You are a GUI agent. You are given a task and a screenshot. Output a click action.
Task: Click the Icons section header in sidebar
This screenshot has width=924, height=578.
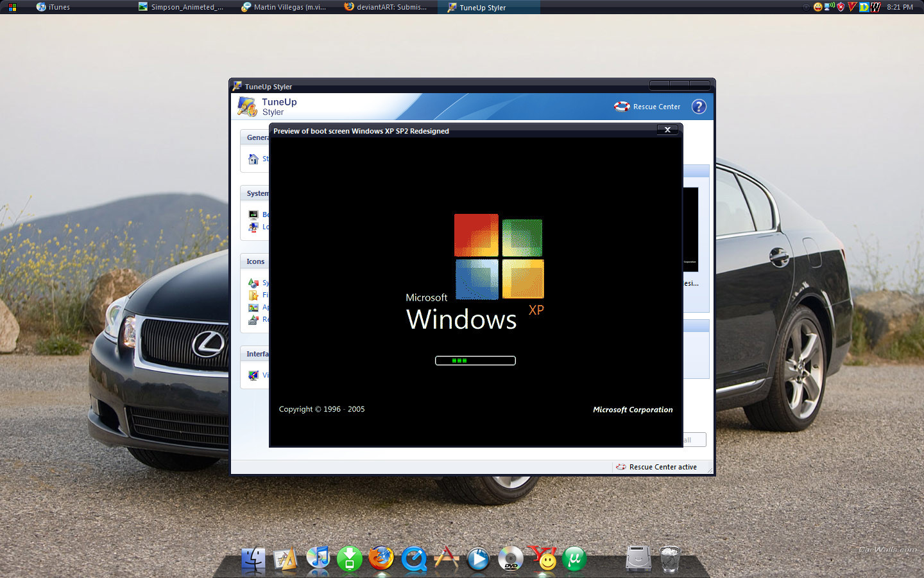[x=255, y=261]
